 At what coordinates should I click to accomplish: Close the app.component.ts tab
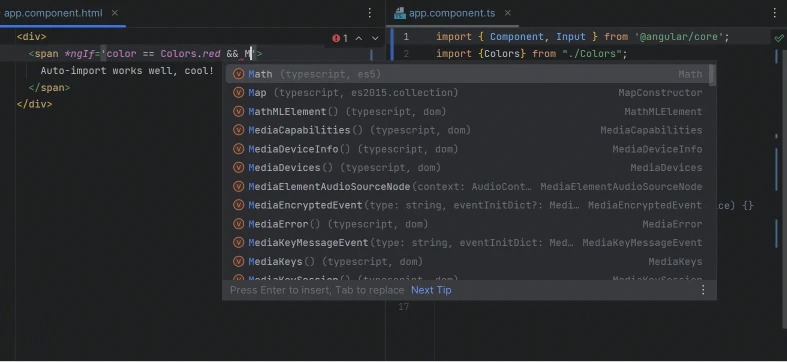[x=508, y=13]
